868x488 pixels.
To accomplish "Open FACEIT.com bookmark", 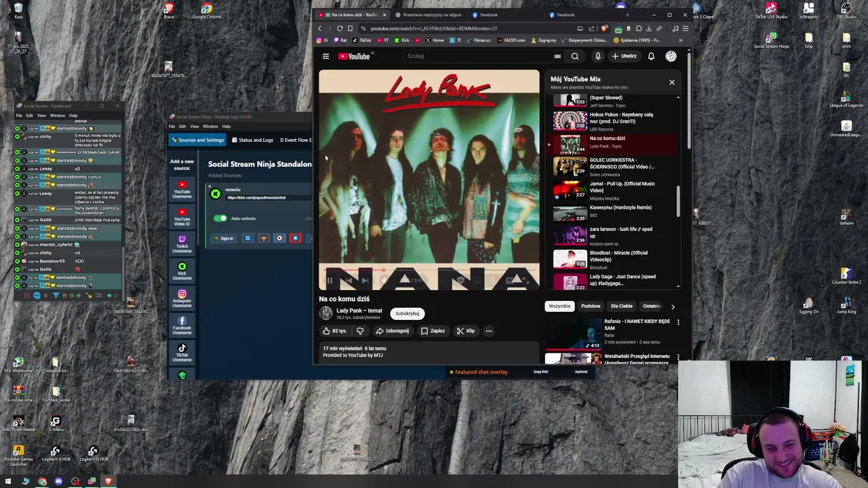I will (x=511, y=40).
